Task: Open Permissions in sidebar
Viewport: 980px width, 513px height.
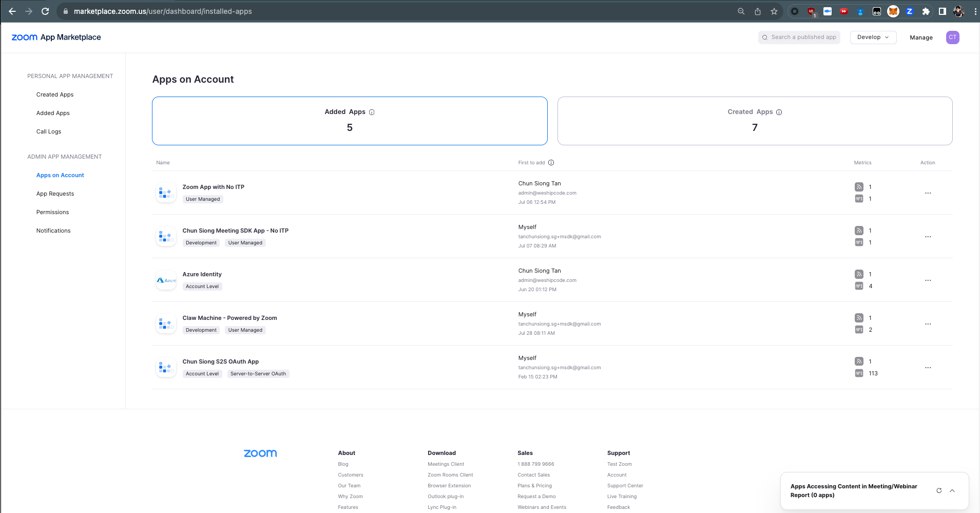Action: [x=52, y=212]
